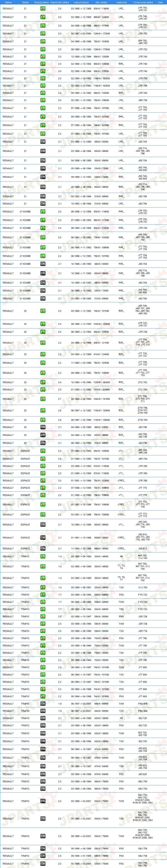The height and width of the screenshot is (868, 167).
Task: Click power value 46kW / 63KM
Action: 101,427
